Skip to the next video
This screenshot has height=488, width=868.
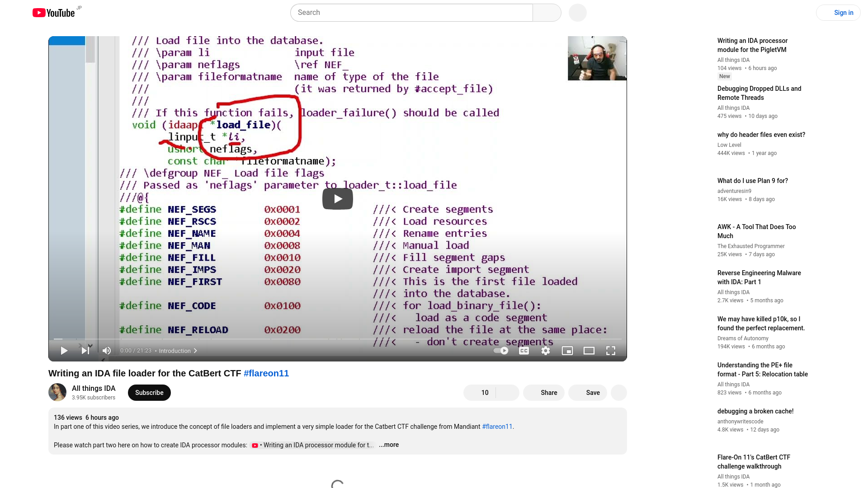click(85, 351)
